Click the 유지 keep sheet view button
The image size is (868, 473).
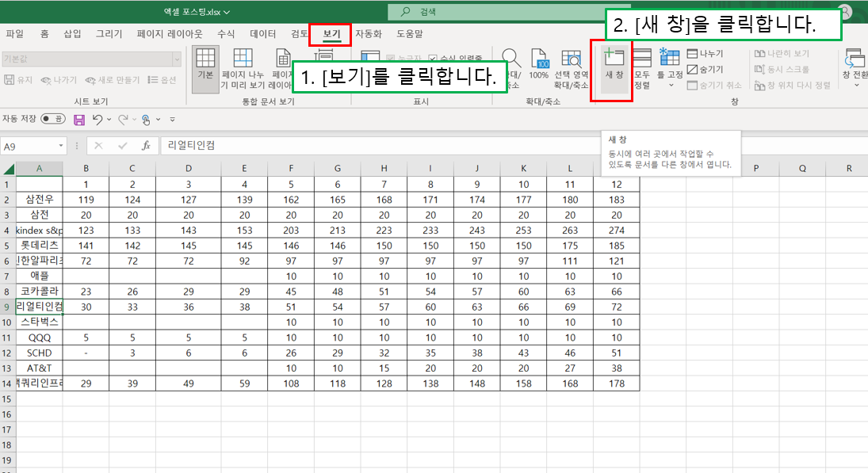[18, 80]
